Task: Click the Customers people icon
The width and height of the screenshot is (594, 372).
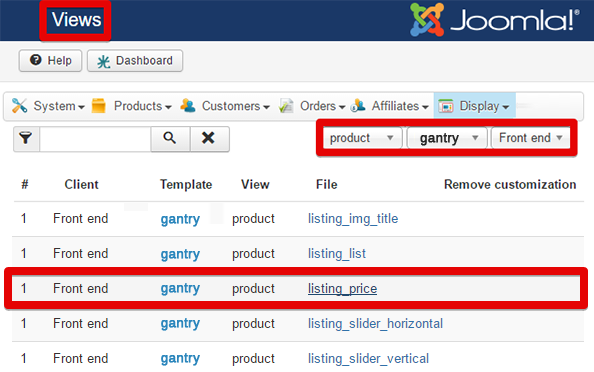Action: click(x=188, y=106)
